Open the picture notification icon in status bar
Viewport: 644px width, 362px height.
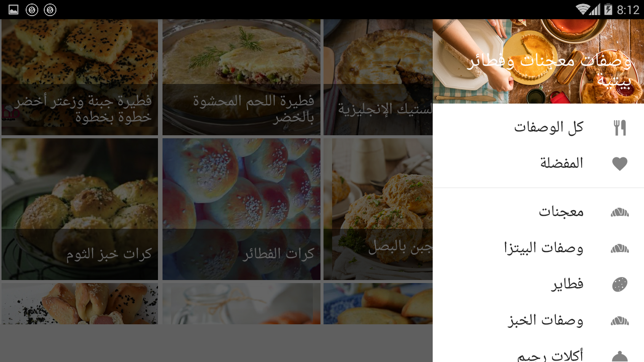point(14,10)
